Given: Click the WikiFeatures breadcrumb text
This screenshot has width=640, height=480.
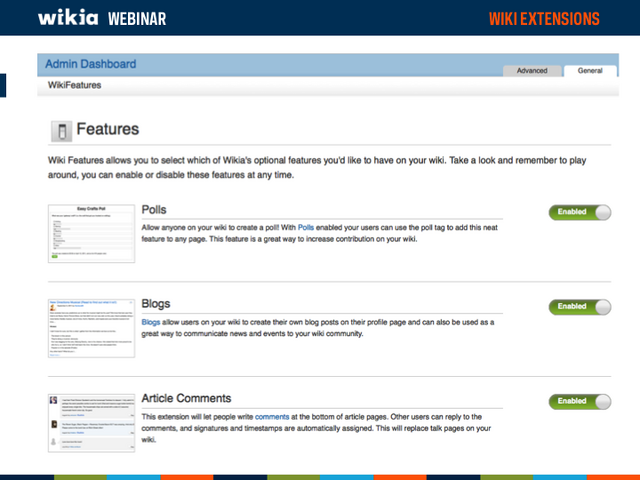Looking at the screenshot, I should [x=74, y=85].
